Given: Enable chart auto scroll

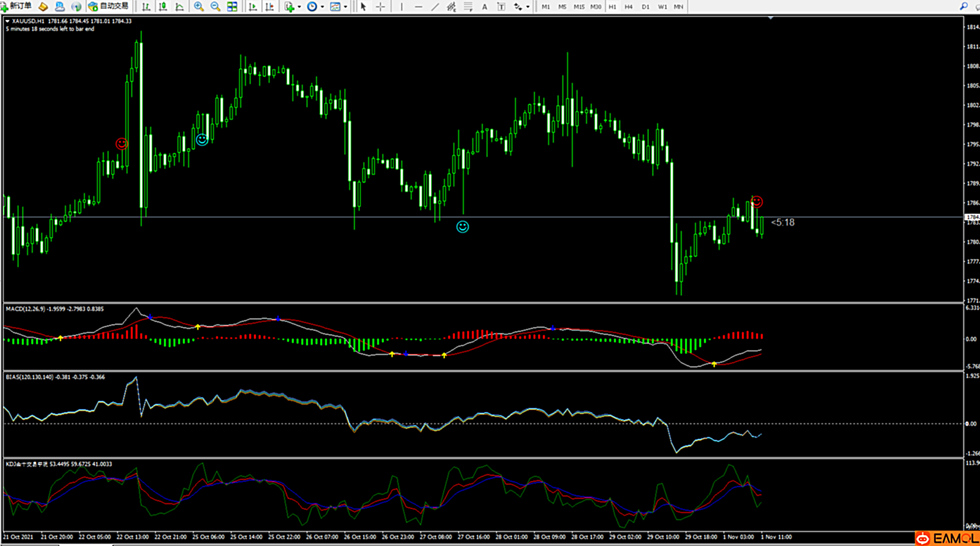Looking at the screenshot, I should coord(253,7).
